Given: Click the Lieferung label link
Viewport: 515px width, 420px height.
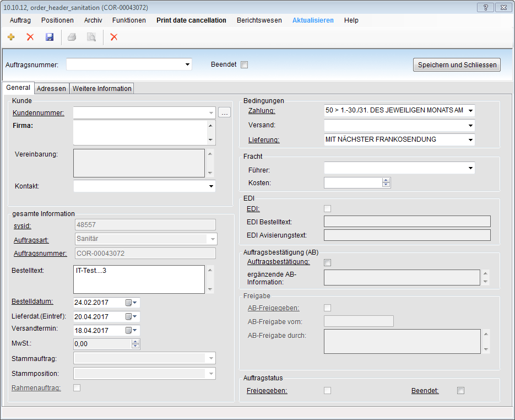Looking at the screenshot, I should coord(264,139).
